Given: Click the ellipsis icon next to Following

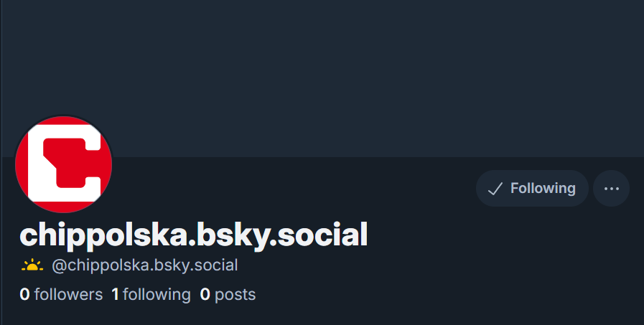Looking at the screenshot, I should coord(611,189).
